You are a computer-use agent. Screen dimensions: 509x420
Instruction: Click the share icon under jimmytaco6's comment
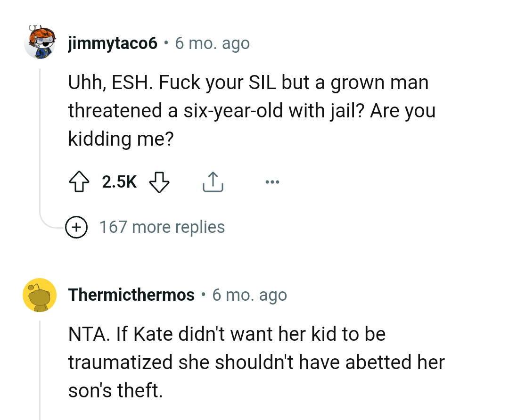pos(213,181)
